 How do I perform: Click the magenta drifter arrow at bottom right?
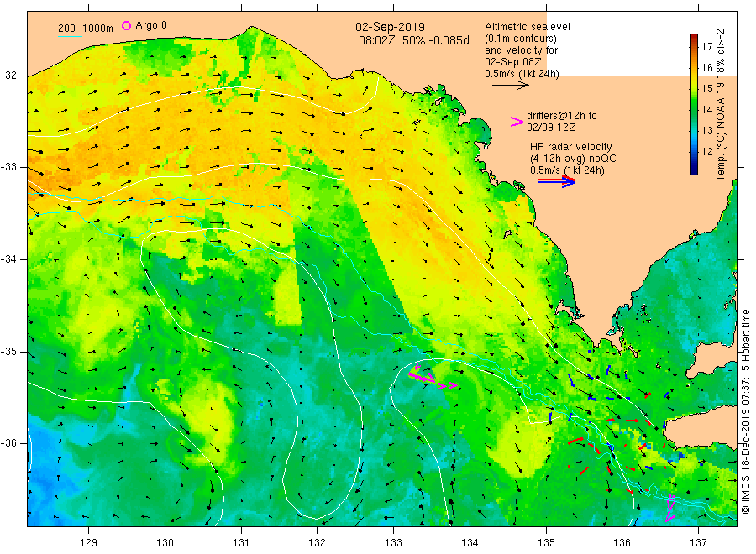(669, 508)
